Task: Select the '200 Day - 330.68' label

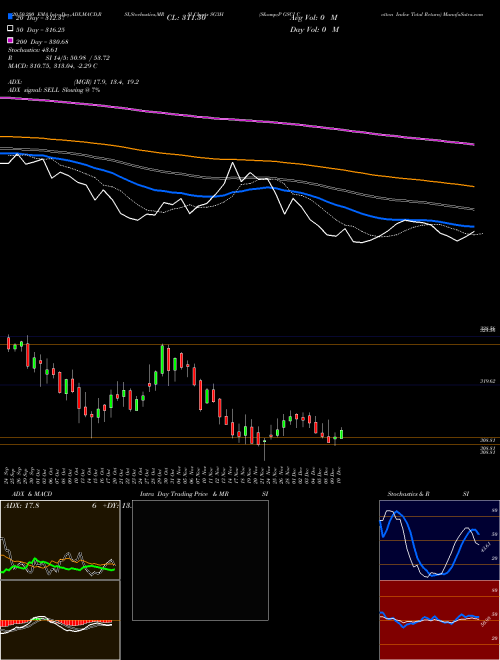Action: coord(43,42)
